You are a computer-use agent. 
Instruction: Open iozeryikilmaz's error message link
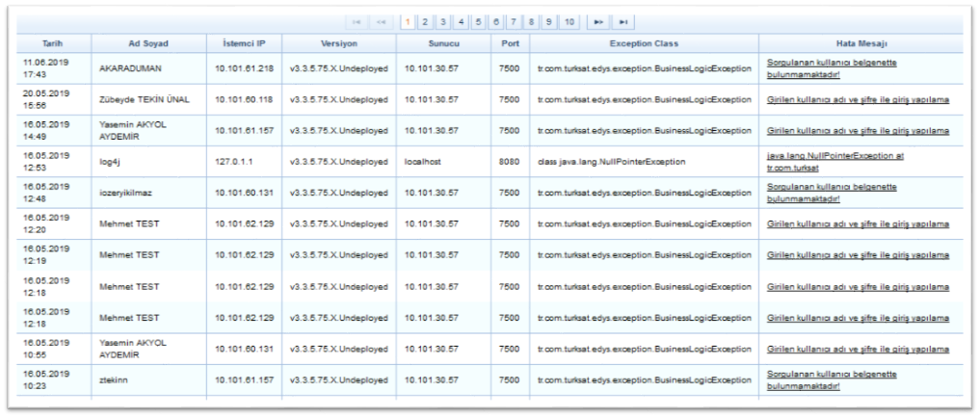click(832, 192)
